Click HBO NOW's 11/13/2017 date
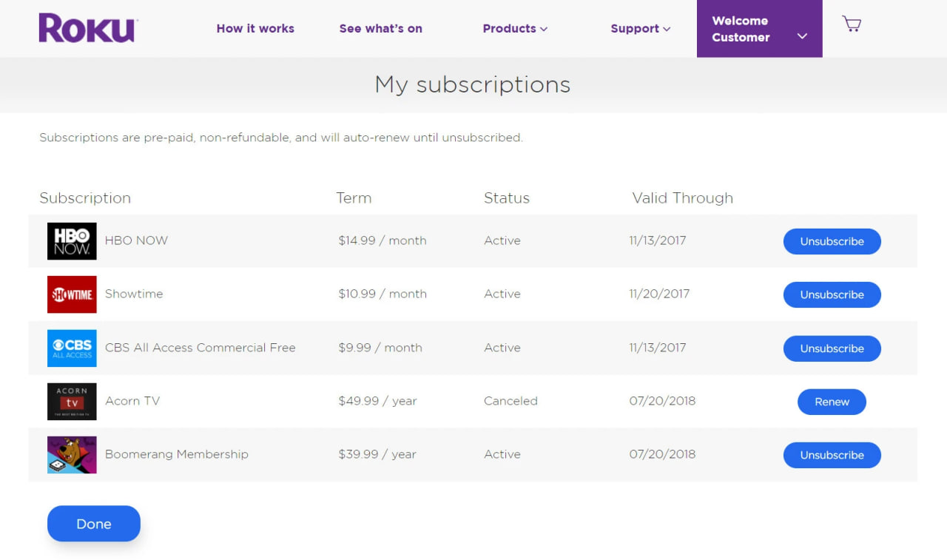Viewport: 947px width, 560px height. (x=658, y=240)
